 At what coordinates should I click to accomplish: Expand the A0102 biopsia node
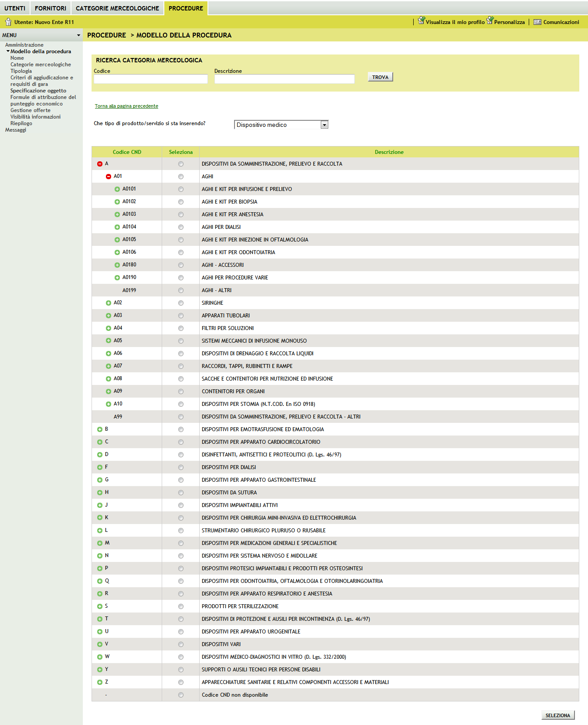[x=117, y=202]
